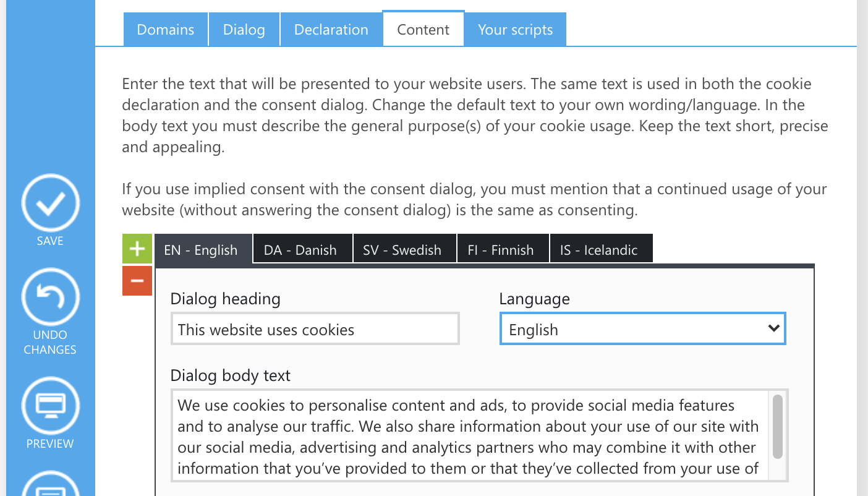Click the Undo Changes arrow icon
This screenshot has width=868, height=496.
pos(50,297)
